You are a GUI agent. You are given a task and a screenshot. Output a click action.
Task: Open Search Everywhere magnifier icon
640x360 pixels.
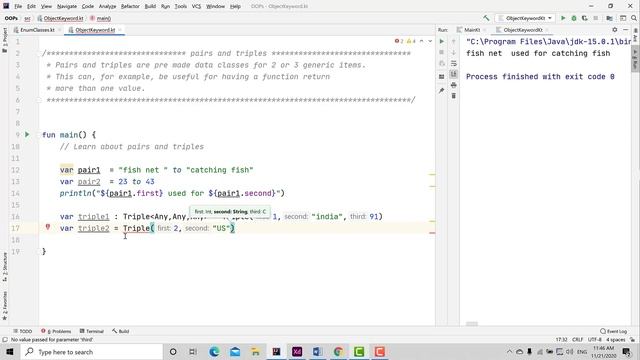coord(634,18)
